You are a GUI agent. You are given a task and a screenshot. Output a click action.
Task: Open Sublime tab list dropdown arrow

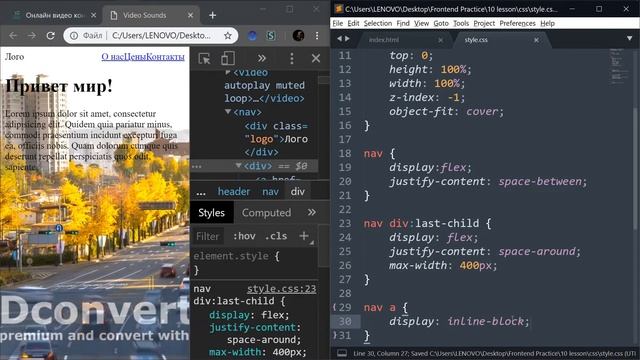click(x=629, y=39)
